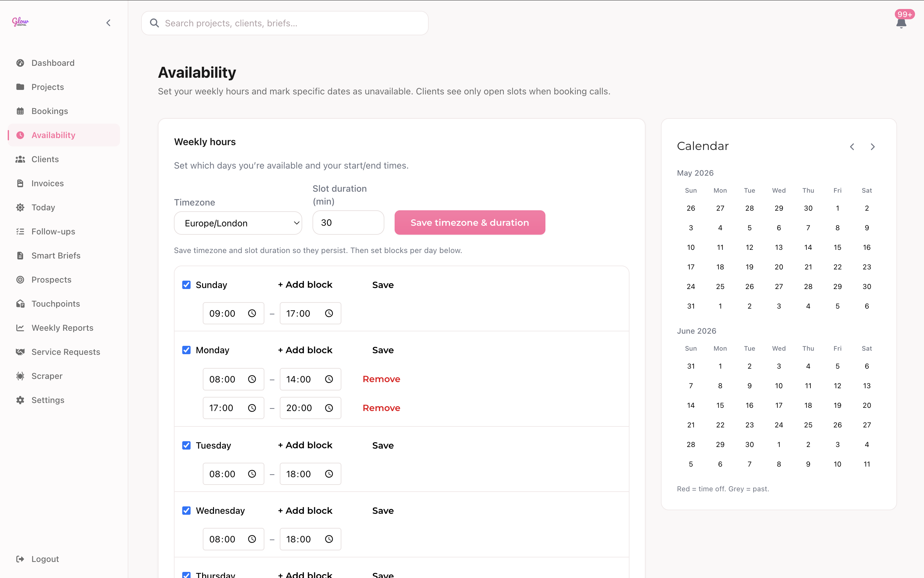Click Tuesday's 08:00 start time field
This screenshot has width=924, height=578.
(x=233, y=474)
